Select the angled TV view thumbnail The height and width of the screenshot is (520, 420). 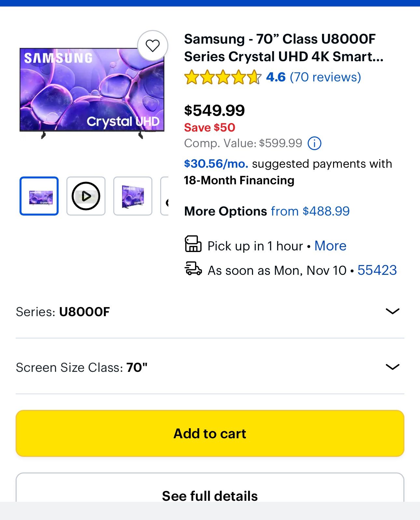[x=133, y=196]
